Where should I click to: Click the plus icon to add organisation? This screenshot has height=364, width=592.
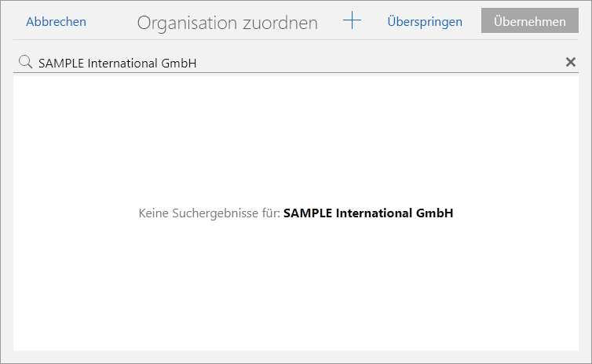click(x=352, y=22)
